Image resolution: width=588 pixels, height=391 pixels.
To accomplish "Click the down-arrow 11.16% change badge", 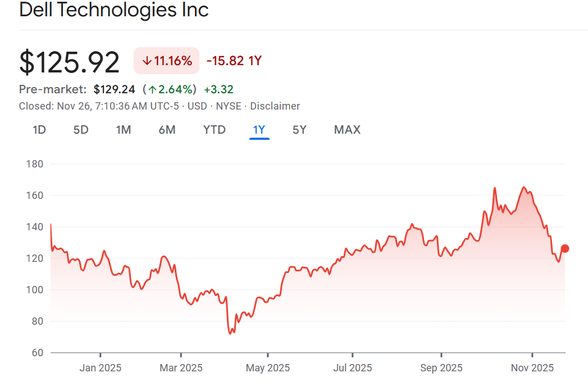I will [x=167, y=61].
